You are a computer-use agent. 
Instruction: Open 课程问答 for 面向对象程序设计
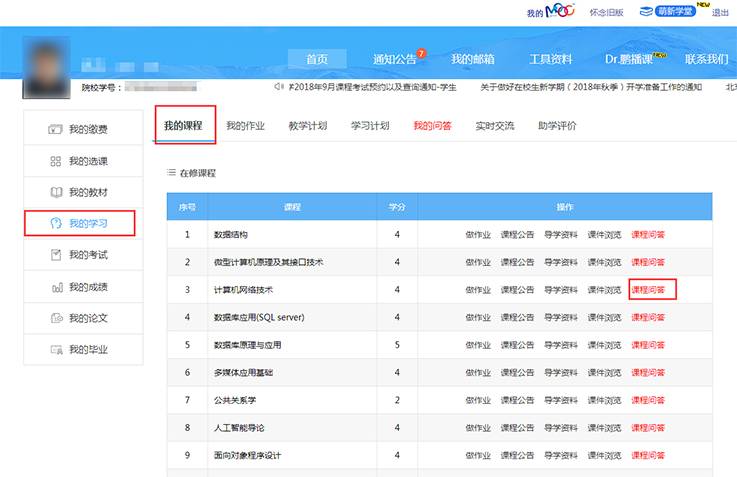(648, 455)
